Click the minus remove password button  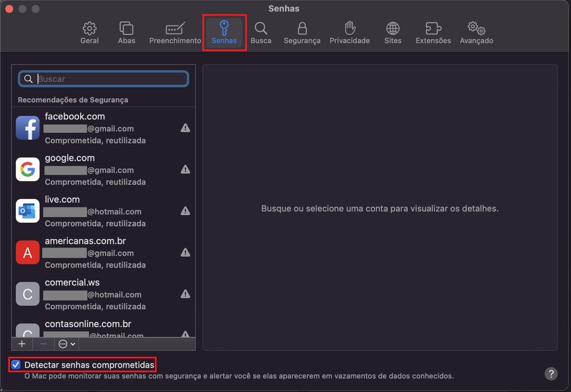pos(44,344)
